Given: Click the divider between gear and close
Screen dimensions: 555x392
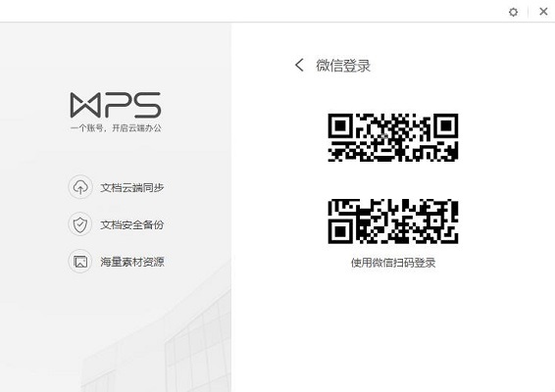Looking at the screenshot, I should click(529, 12).
